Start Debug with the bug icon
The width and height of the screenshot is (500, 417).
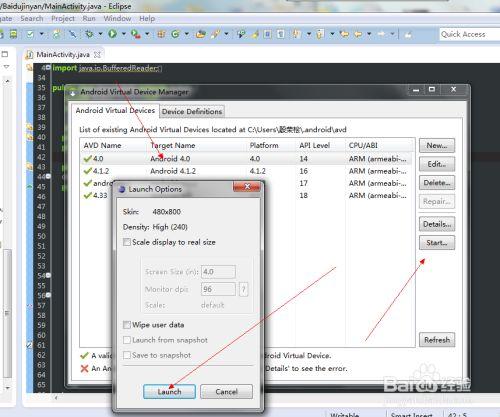[89, 34]
